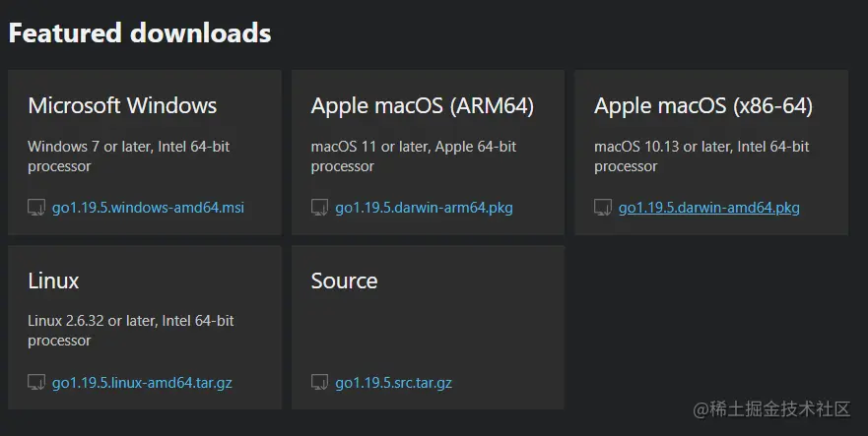The image size is (868, 436).
Task: Click the download icon beside go1.19.5.windows-amd64.msi
Action: tap(36, 208)
